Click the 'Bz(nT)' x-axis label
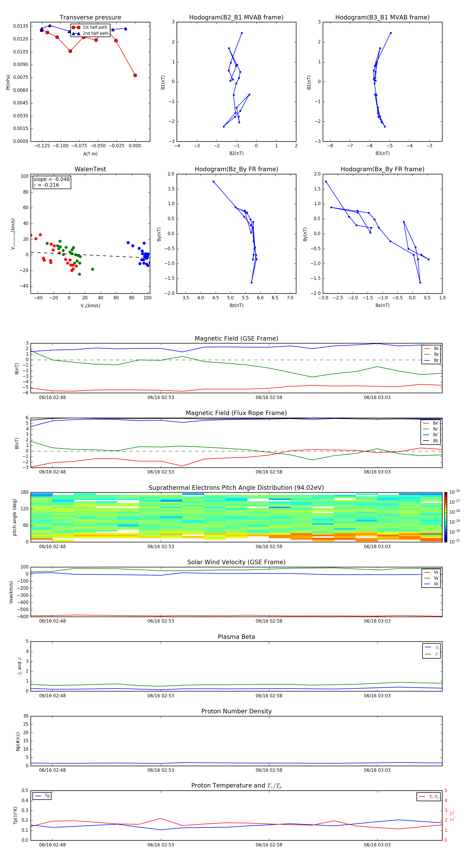The image size is (473, 868). point(236,305)
